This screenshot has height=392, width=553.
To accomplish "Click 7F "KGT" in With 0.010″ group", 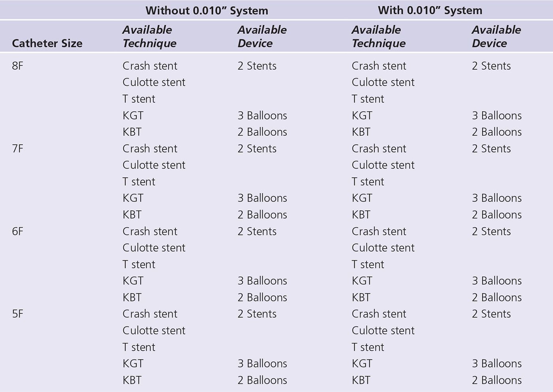I will click(x=362, y=198).
